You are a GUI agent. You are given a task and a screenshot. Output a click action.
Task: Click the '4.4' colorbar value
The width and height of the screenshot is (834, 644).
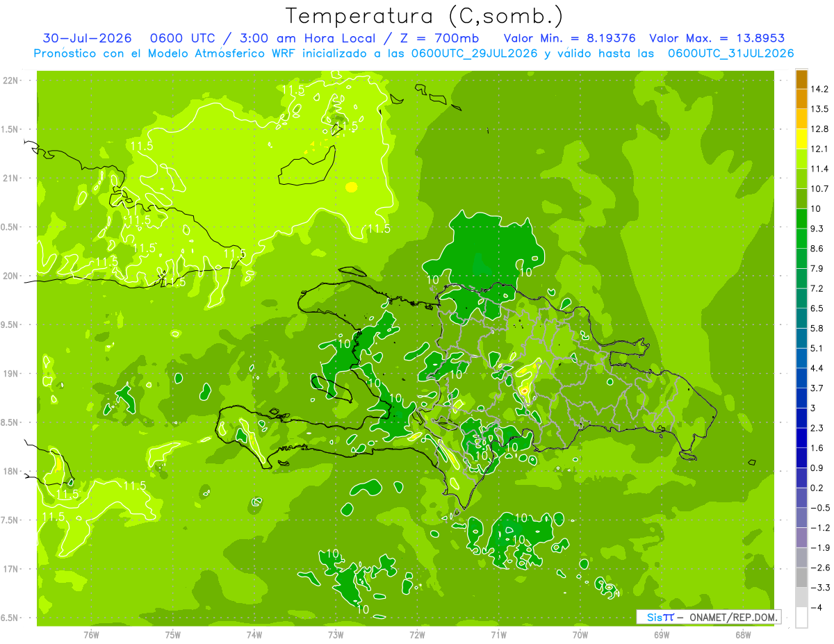(x=817, y=368)
